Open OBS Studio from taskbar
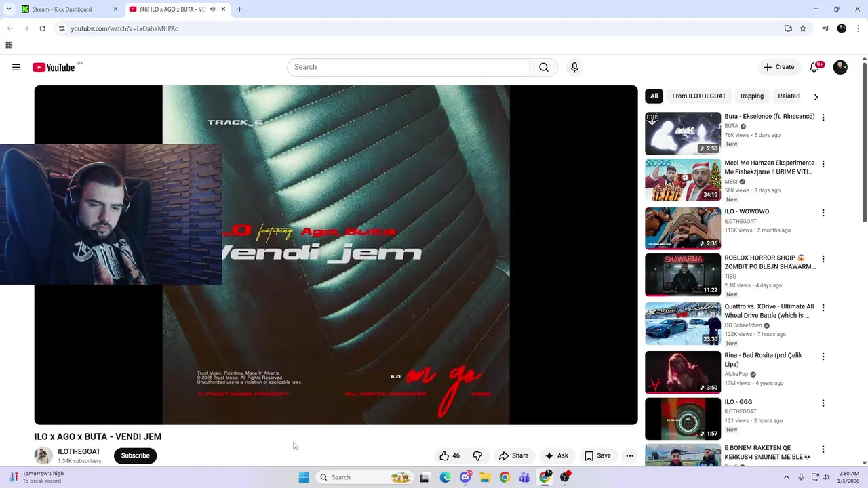 click(x=565, y=477)
